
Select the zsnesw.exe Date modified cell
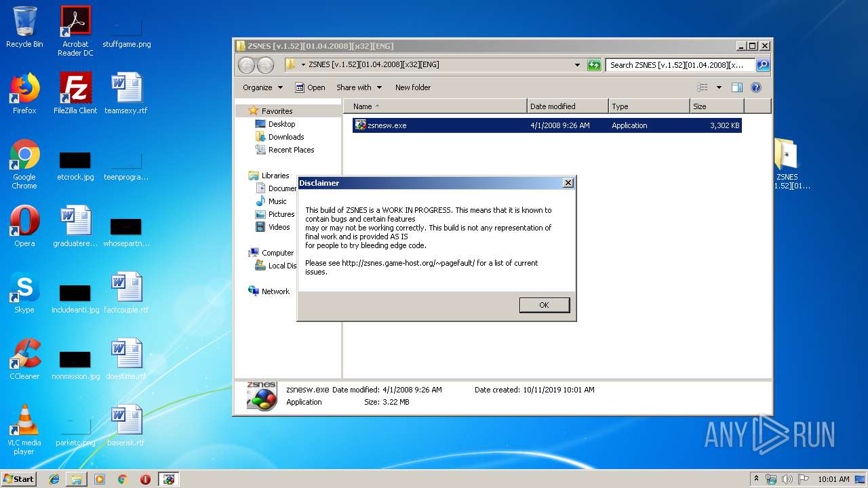coord(560,125)
